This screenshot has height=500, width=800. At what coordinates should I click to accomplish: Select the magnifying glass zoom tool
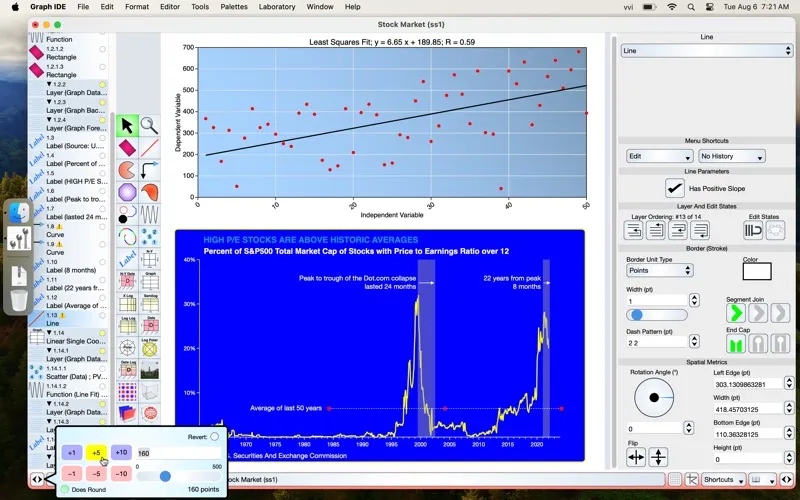click(149, 126)
